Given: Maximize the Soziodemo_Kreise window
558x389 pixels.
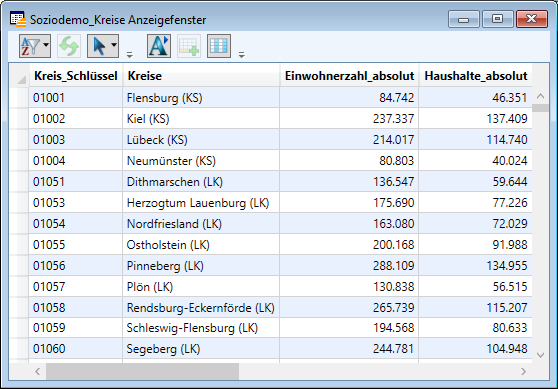Looking at the screenshot, I should (498, 19).
